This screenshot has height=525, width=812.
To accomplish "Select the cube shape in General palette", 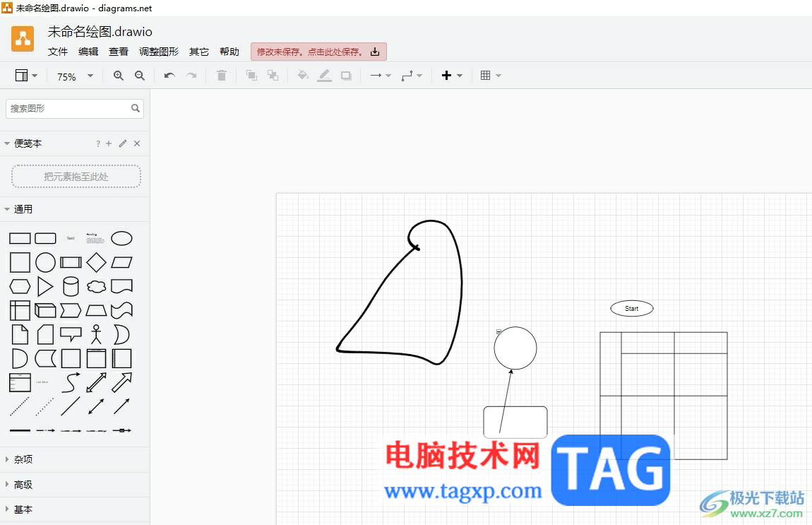I will pyautogui.click(x=46, y=310).
